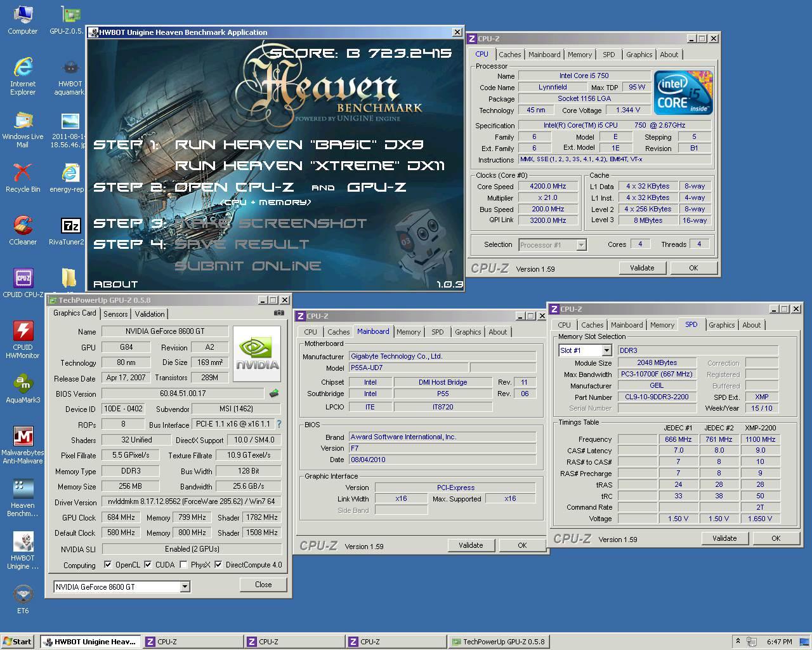Launch the Heaven Benchmark desktop icon

[23, 497]
